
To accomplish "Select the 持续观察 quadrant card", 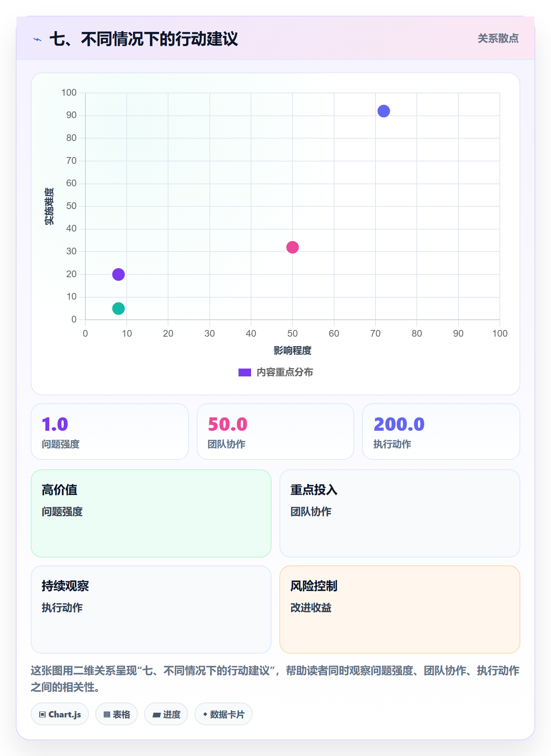I will pos(151,610).
